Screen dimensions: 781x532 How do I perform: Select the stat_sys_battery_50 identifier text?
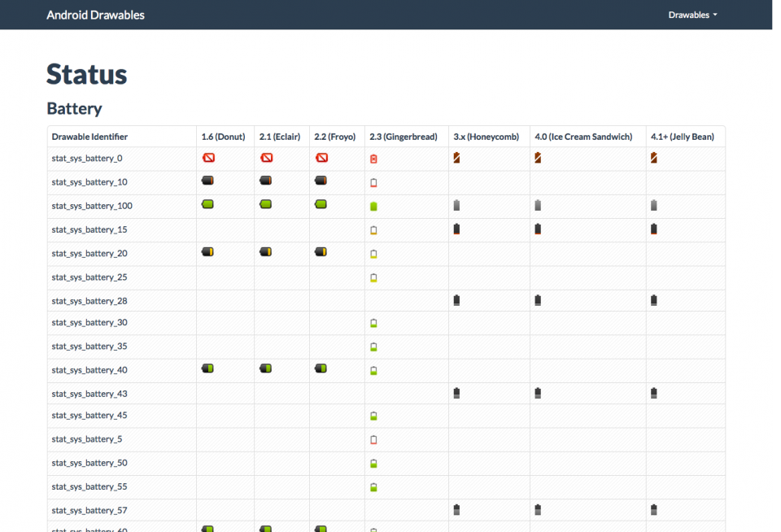click(89, 463)
